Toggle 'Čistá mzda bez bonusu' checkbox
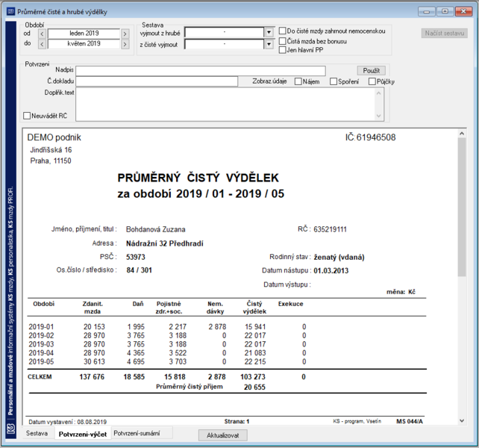This screenshot has height=448, width=479. pos(283,41)
